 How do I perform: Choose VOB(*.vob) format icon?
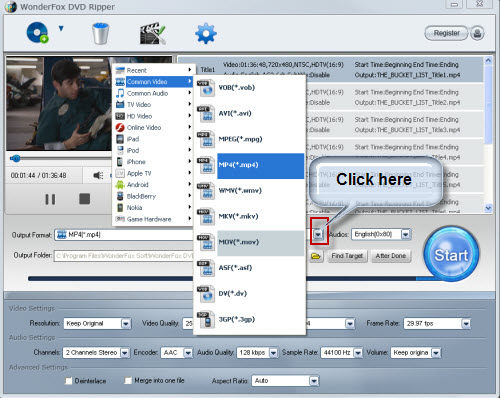point(206,88)
